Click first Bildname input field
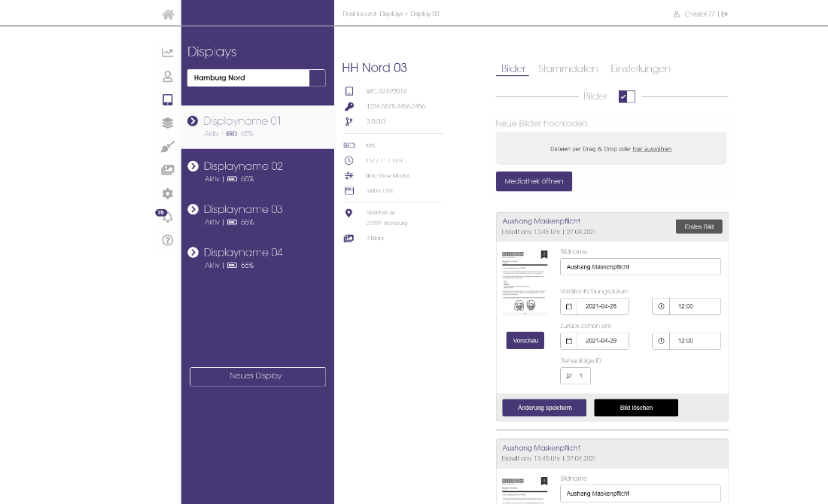 [x=641, y=267]
